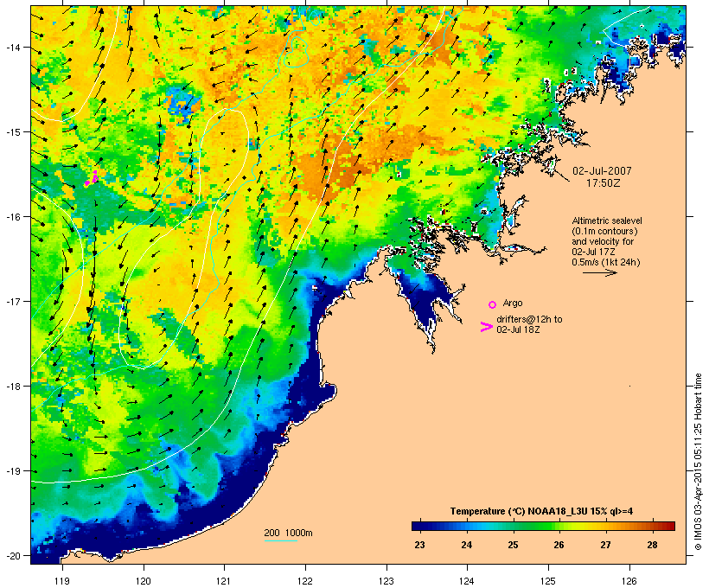Click the colorbar value 25

coord(513,545)
